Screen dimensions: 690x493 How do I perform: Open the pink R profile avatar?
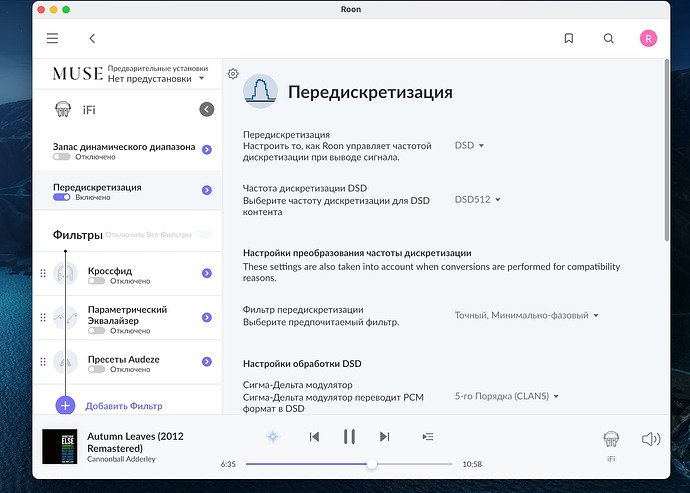648,38
